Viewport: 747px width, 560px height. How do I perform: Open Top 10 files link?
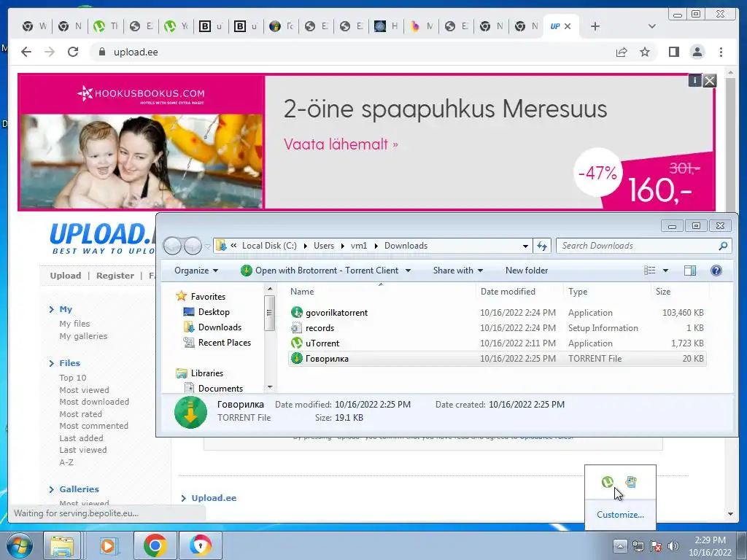tap(73, 378)
